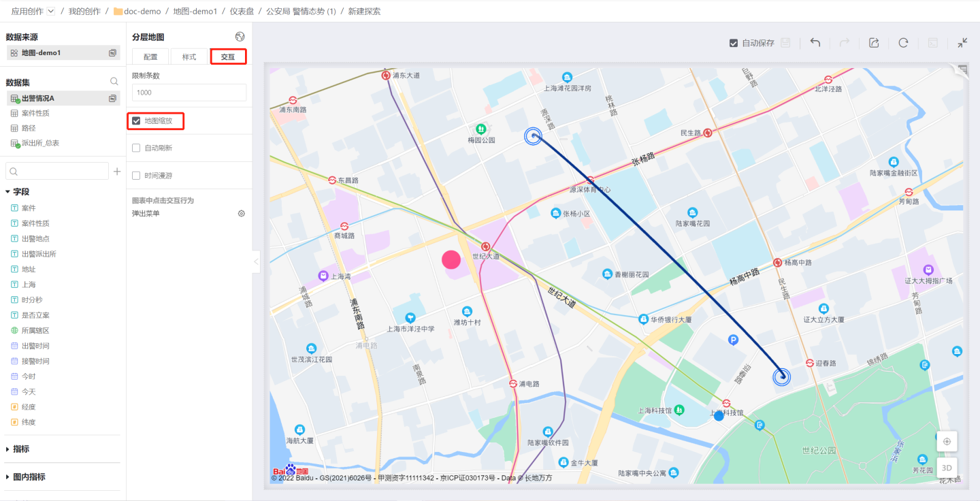Open settings gear for 弹出菜单

click(x=241, y=214)
